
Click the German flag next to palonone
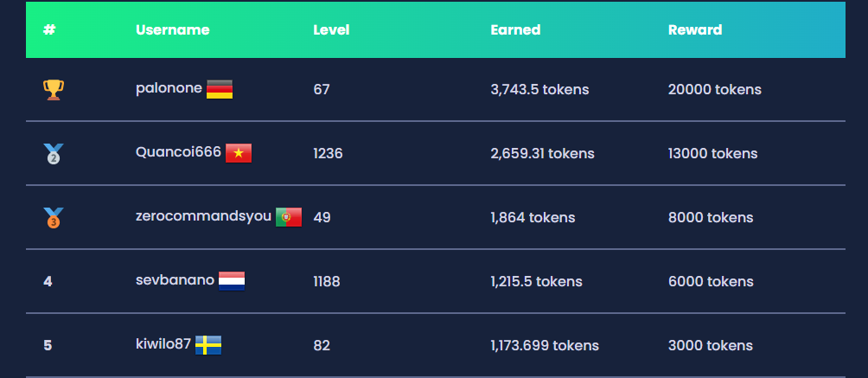(x=220, y=89)
